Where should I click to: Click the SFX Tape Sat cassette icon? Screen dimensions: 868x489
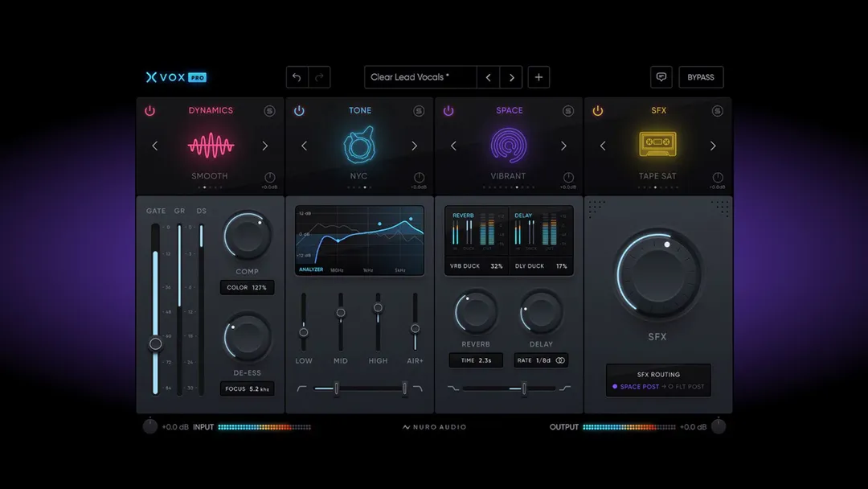pyautogui.click(x=658, y=146)
